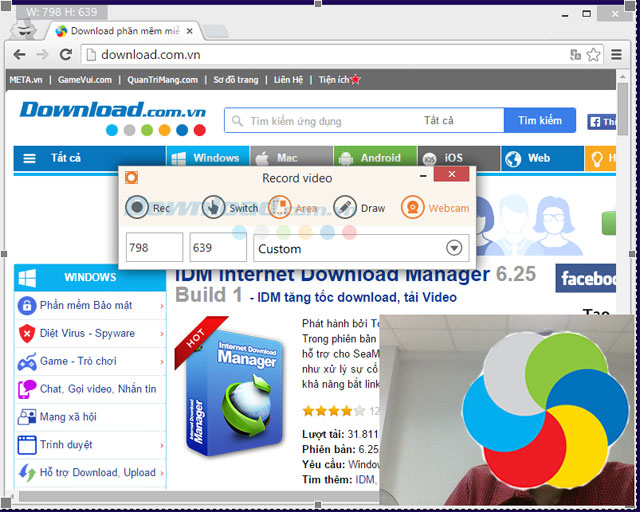Reload the current page

pyautogui.click(x=66, y=54)
